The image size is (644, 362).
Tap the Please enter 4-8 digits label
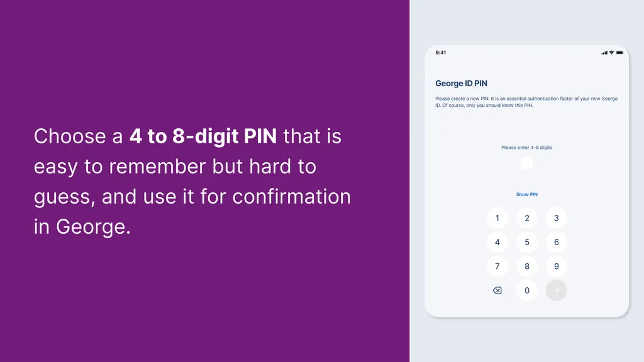(x=526, y=148)
